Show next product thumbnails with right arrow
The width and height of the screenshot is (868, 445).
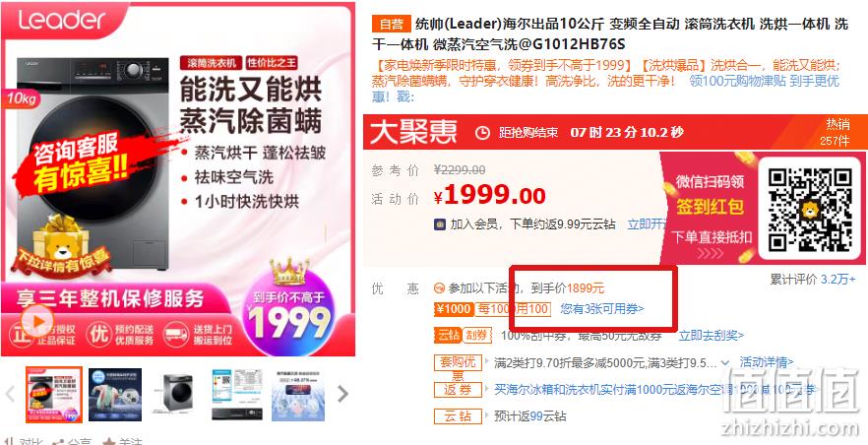click(343, 394)
